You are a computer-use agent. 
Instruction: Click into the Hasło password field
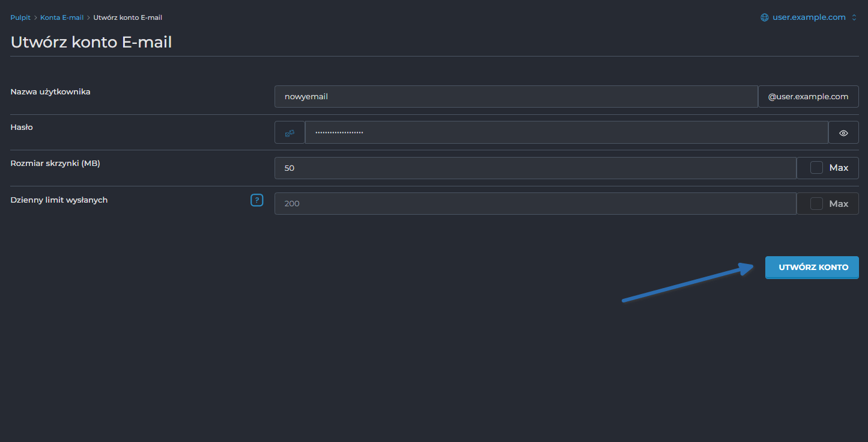pos(566,133)
